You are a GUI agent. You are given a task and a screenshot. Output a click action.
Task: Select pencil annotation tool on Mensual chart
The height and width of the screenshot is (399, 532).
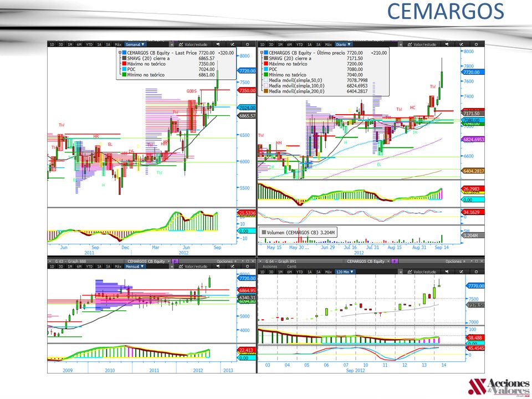(x=232, y=267)
